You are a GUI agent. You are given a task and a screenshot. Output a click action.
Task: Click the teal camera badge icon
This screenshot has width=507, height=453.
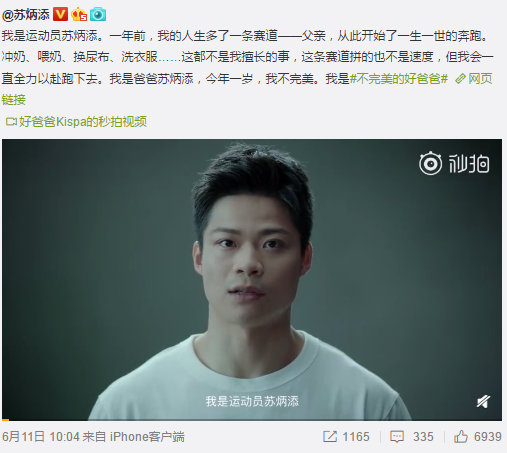tap(98, 15)
